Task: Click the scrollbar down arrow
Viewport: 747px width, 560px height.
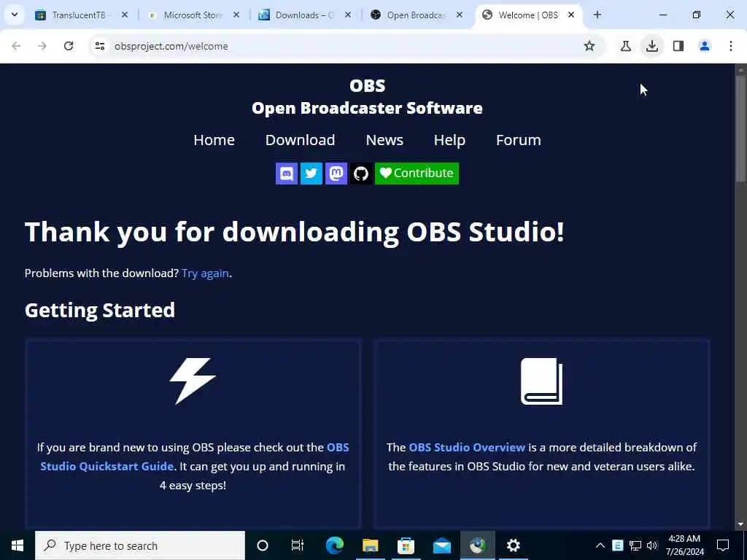Action: coord(740,524)
